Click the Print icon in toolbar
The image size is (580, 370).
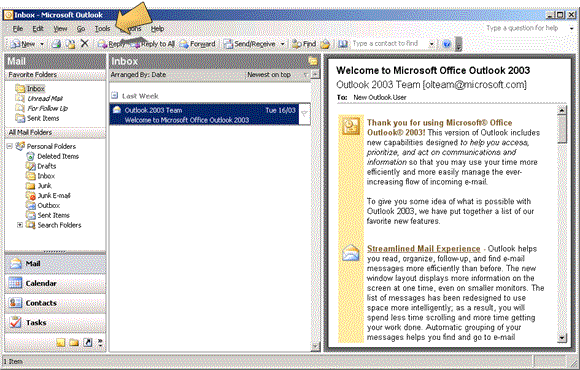pyautogui.click(x=56, y=44)
